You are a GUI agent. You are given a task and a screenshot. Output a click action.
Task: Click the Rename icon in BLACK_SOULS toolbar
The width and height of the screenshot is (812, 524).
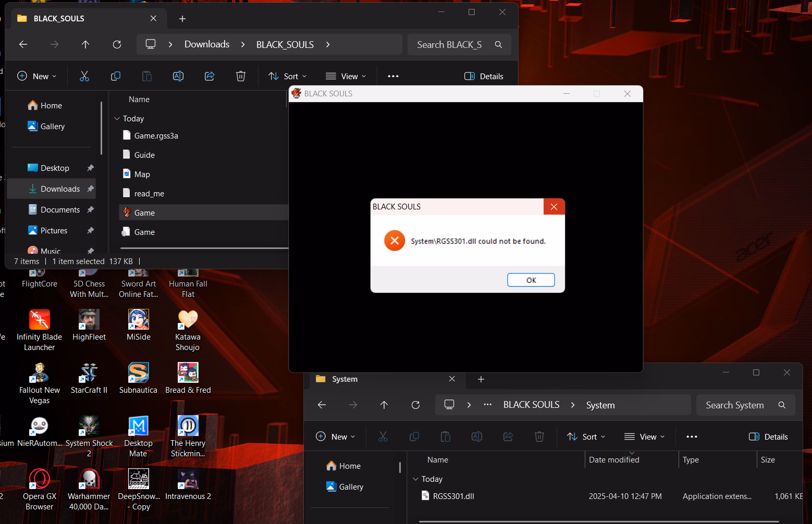tap(178, 76)
